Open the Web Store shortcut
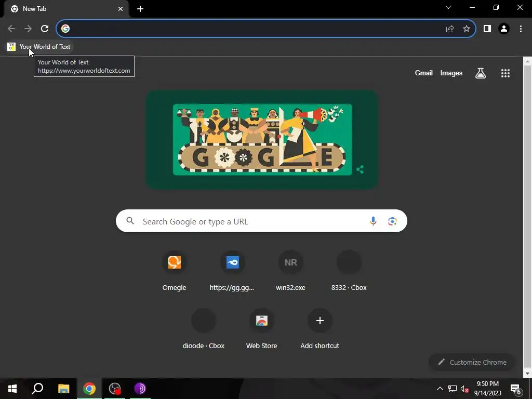 pos(262,329)
